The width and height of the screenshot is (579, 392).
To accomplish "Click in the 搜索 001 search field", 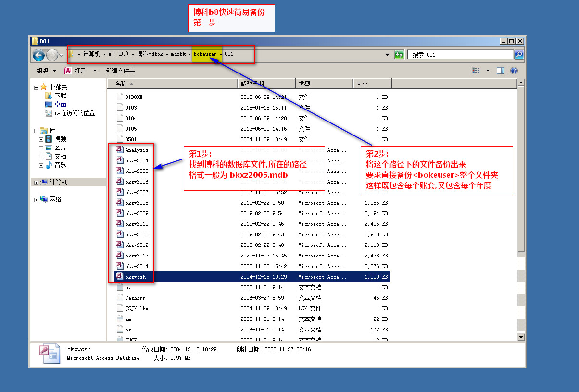I will tap(459, 55).
